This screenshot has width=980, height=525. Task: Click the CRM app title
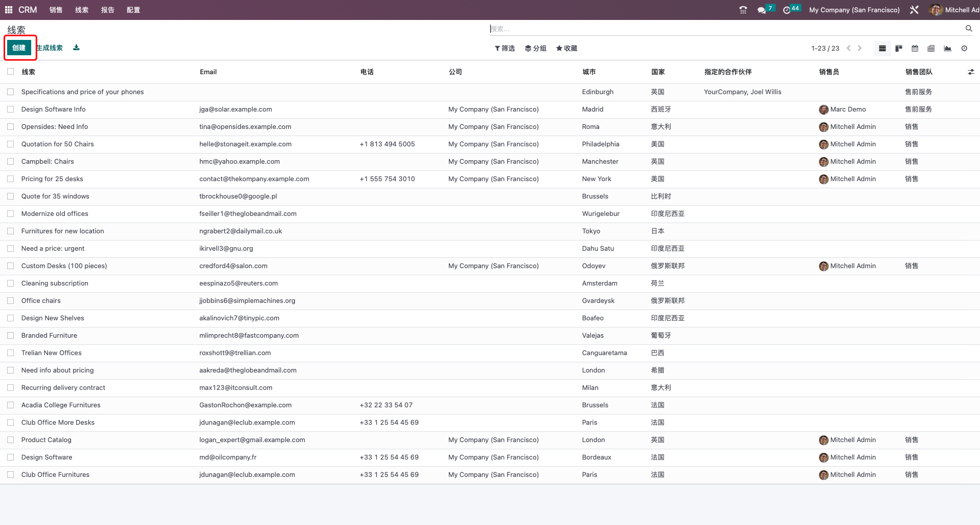[x=28, y=10]
